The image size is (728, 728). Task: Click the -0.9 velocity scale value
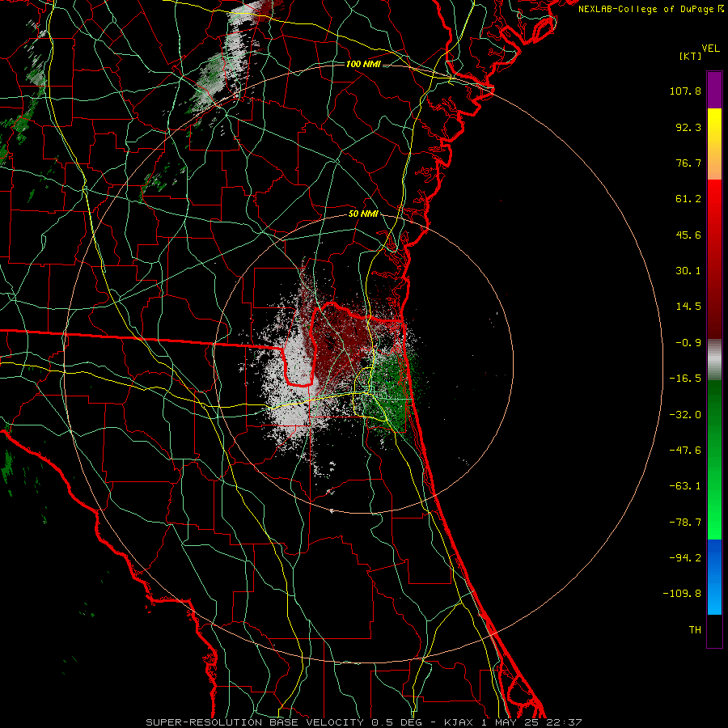pos(688,343)
